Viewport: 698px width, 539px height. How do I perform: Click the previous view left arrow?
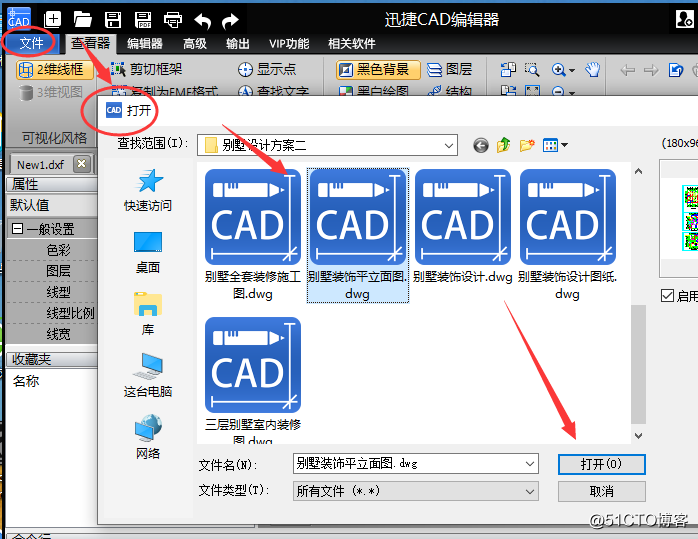click(x=628, y=70)
